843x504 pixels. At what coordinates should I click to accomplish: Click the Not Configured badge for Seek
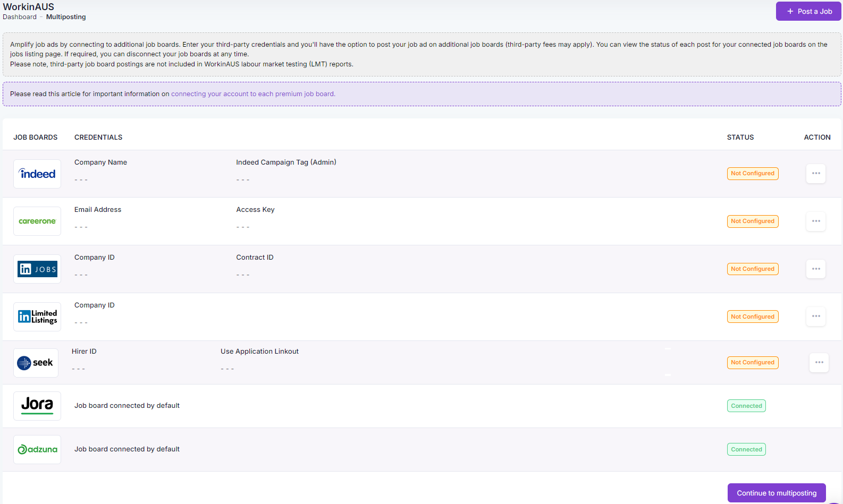753,363
